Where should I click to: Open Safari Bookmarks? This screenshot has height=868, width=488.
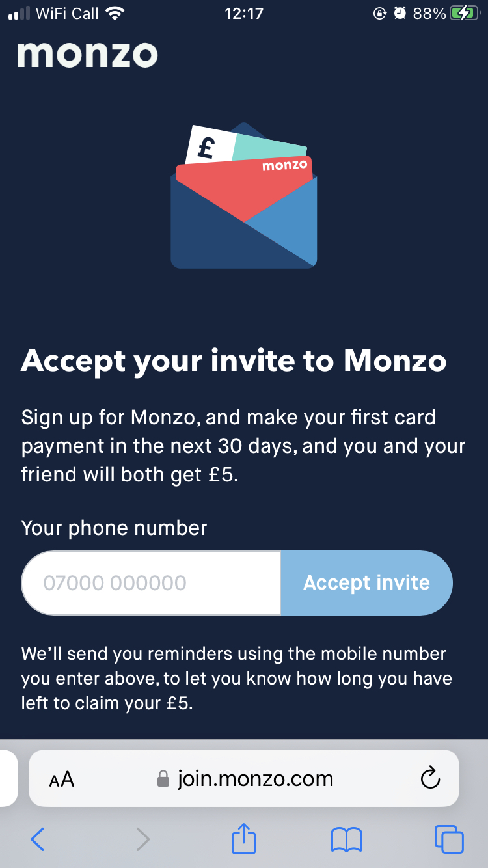[x=347, y=839]
